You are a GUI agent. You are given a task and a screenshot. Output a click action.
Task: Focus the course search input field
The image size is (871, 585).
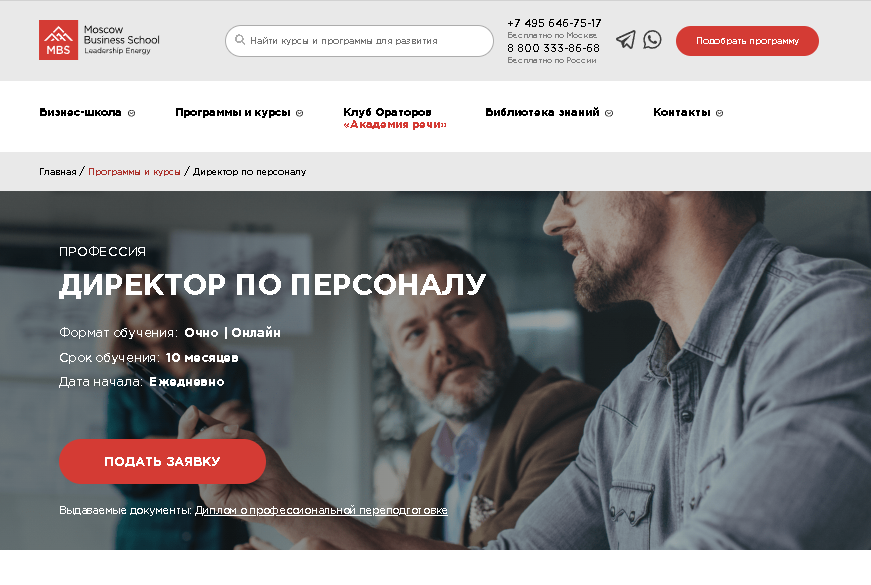[x=359, y=41]
